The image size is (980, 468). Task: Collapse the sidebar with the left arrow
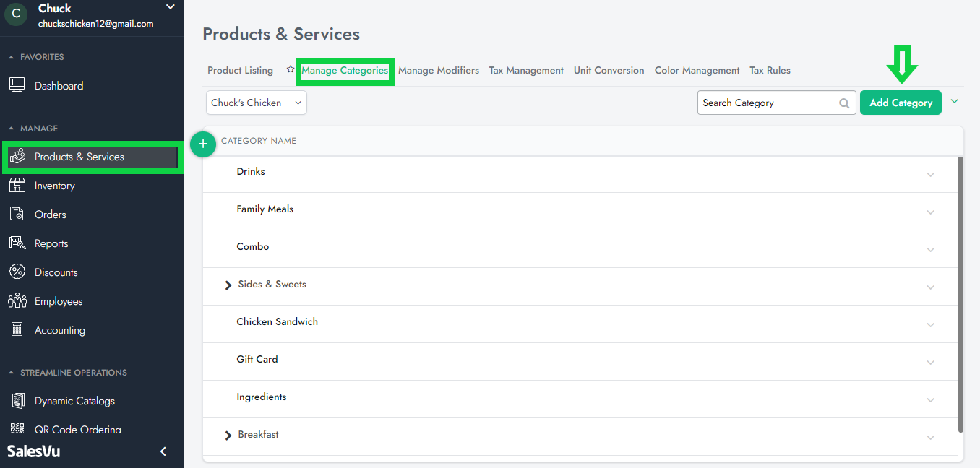(163, 451)
